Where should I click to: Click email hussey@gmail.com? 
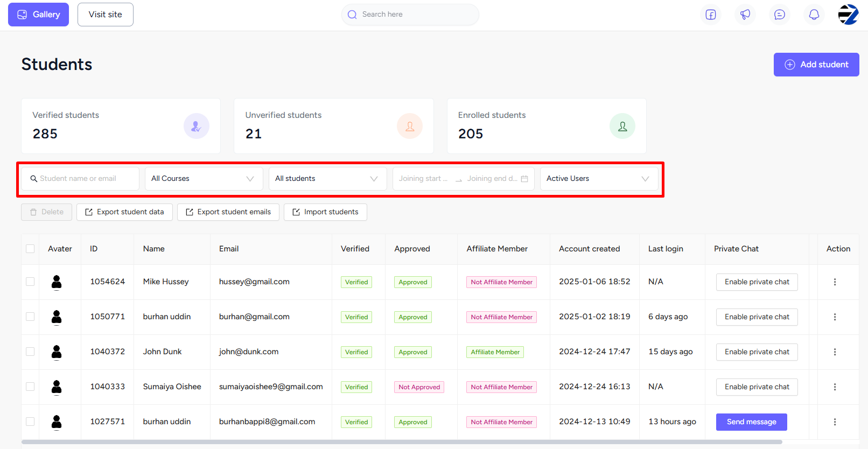coord(254,282)
